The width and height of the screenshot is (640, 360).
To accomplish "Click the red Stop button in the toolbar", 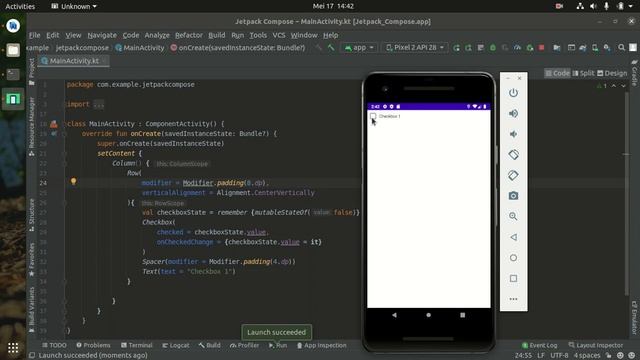I will pyautogui.click(x=542, y=48).
